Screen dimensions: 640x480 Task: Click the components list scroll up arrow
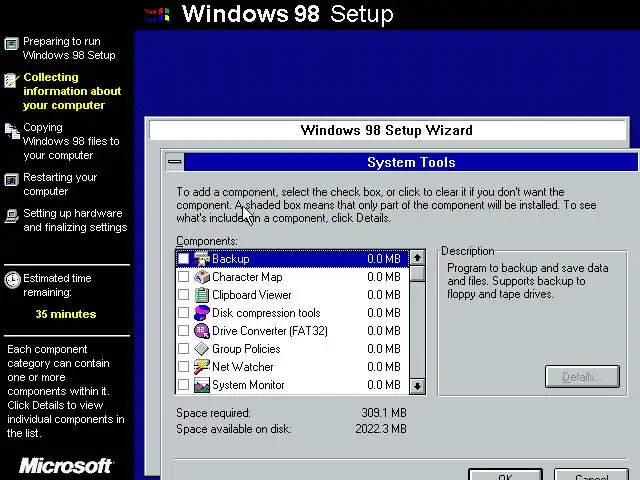pos(417,258)
